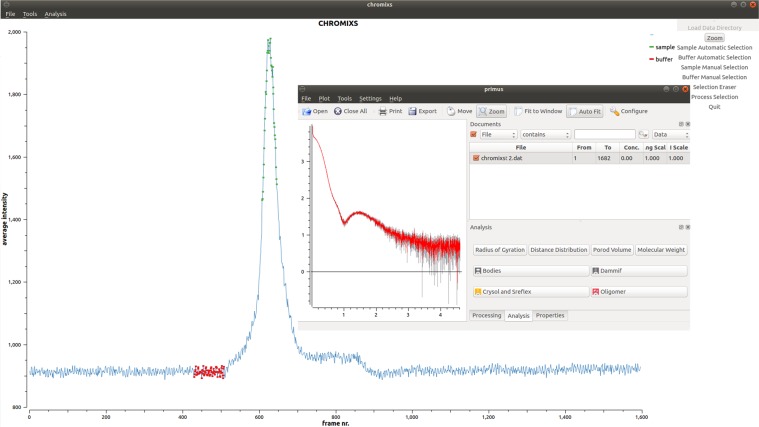Click the Distance Distribution button

[x=559, y=250]
